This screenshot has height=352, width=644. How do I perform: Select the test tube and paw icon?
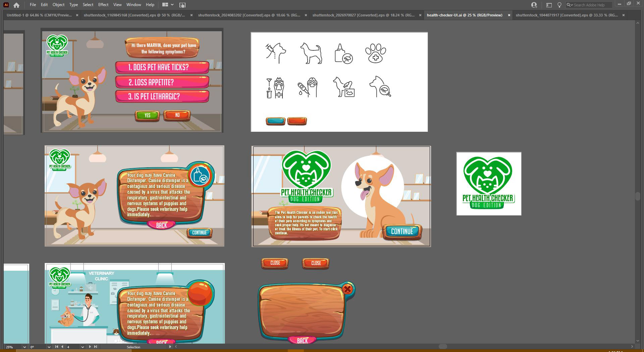(x=275, y=88)
